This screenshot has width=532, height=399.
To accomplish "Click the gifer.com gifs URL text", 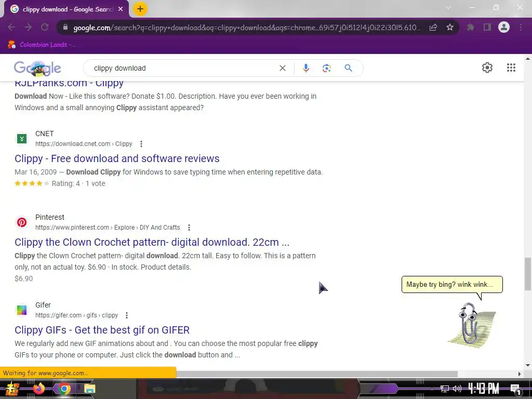I will pyautogui.click(x=77, y=315).
